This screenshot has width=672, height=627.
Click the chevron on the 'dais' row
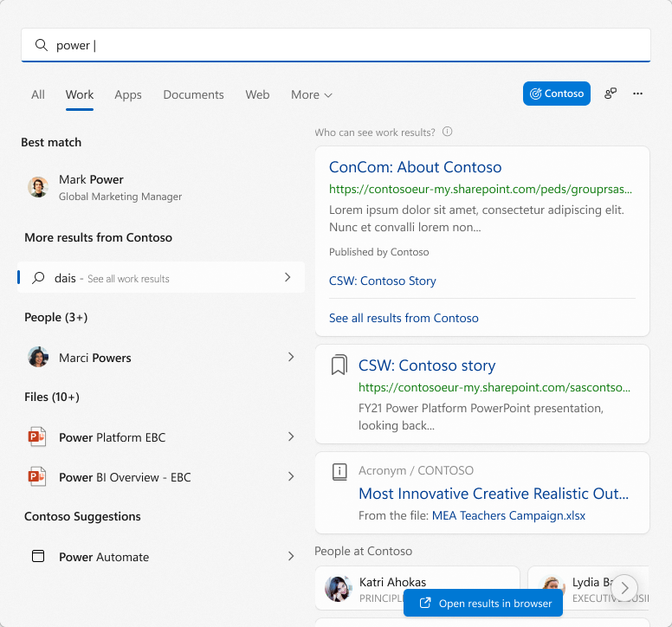click(x=288, y=277)
